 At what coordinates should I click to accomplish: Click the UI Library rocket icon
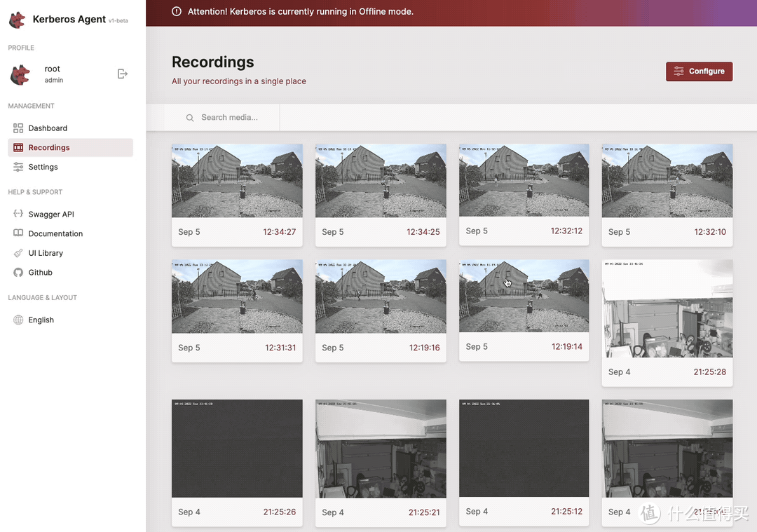(18, 253)
